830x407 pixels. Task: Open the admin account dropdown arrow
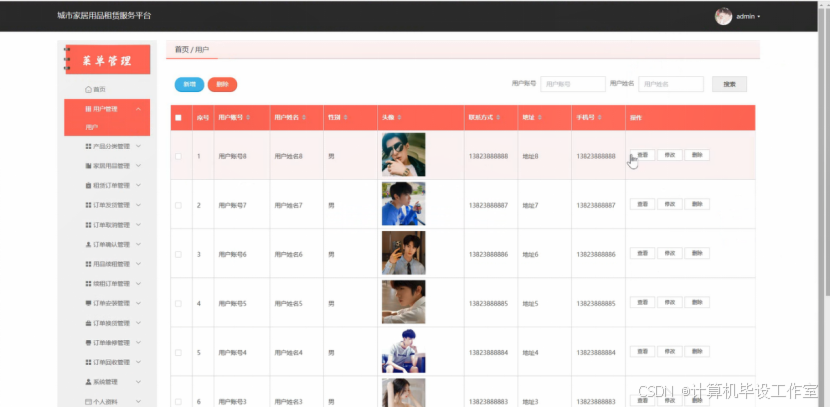(x=759, y=17)
